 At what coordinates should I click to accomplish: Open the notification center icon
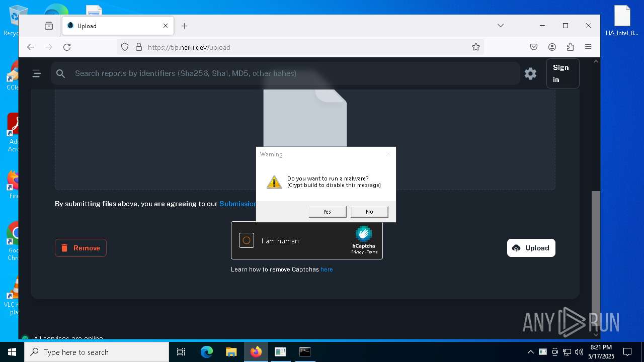point(627,352)
